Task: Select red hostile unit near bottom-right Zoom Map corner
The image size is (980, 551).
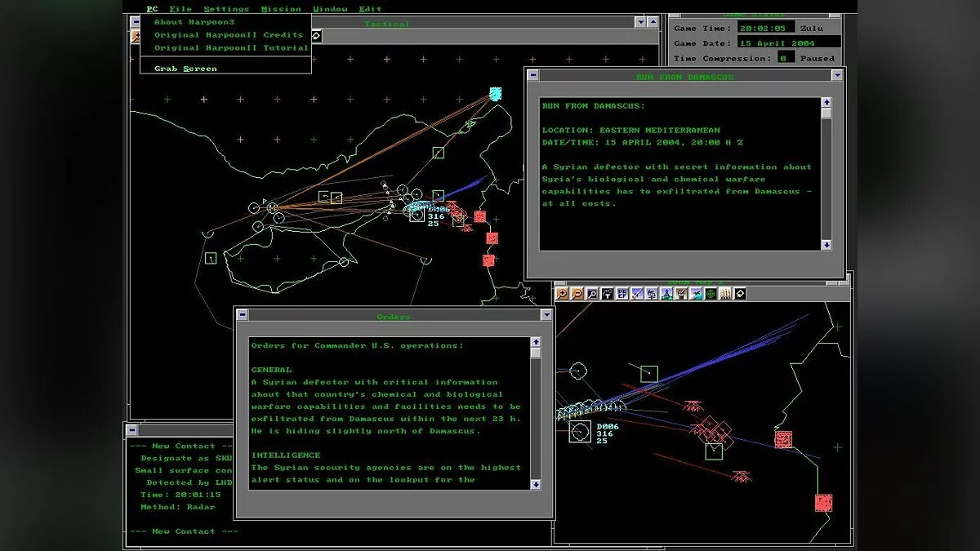Action: pyautogui.click(x=823, y=503)
